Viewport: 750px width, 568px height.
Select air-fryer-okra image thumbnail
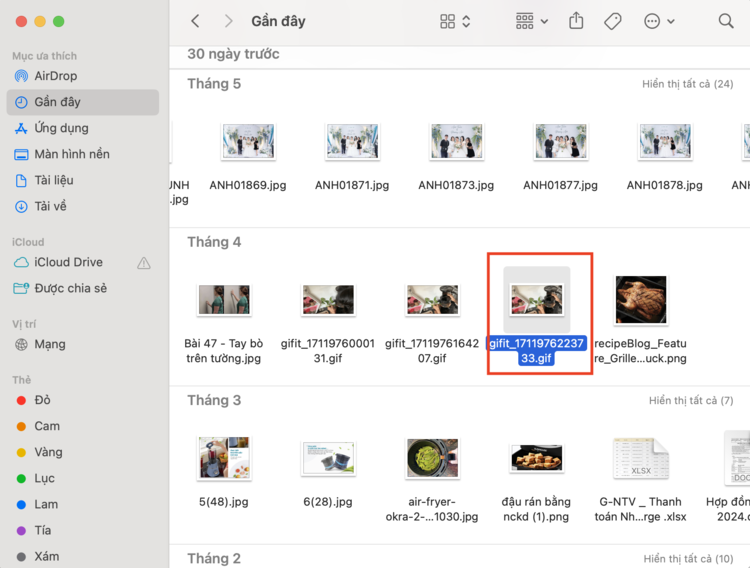(432, 458)
